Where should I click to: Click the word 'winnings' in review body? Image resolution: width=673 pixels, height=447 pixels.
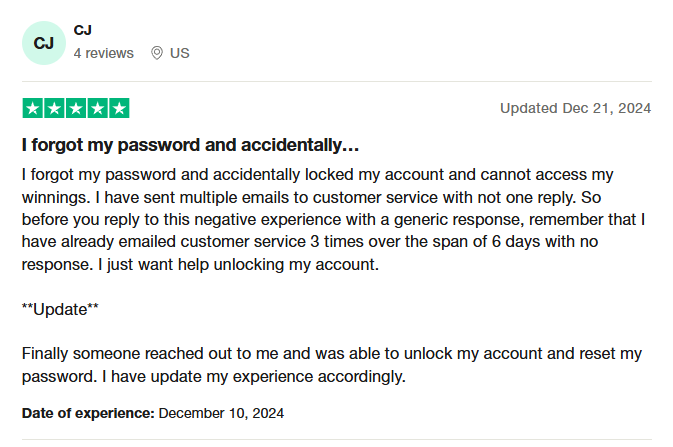55,198
